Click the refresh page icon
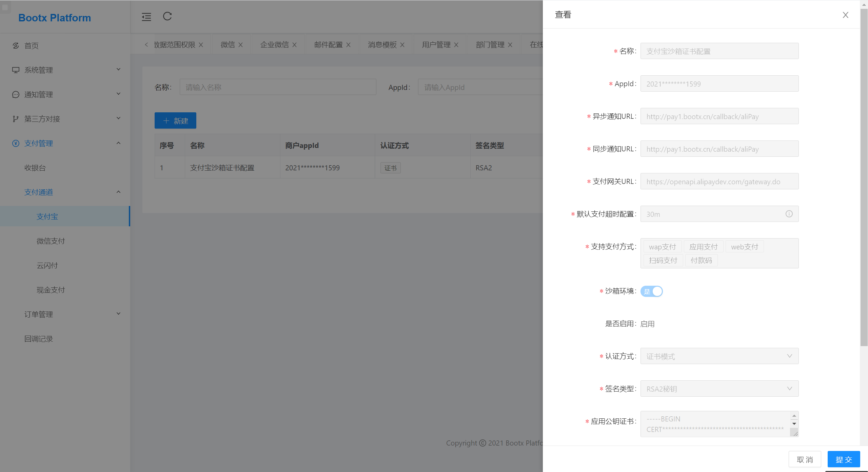The image size is (868, 472). (x=167, y=17)
